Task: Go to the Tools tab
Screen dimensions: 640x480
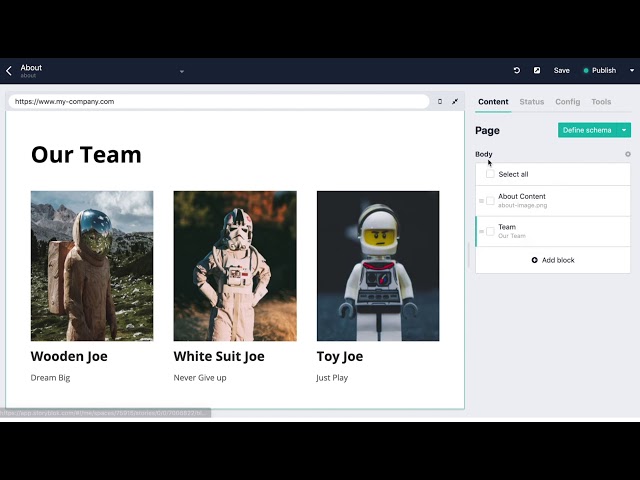Action: pos(601,102)
